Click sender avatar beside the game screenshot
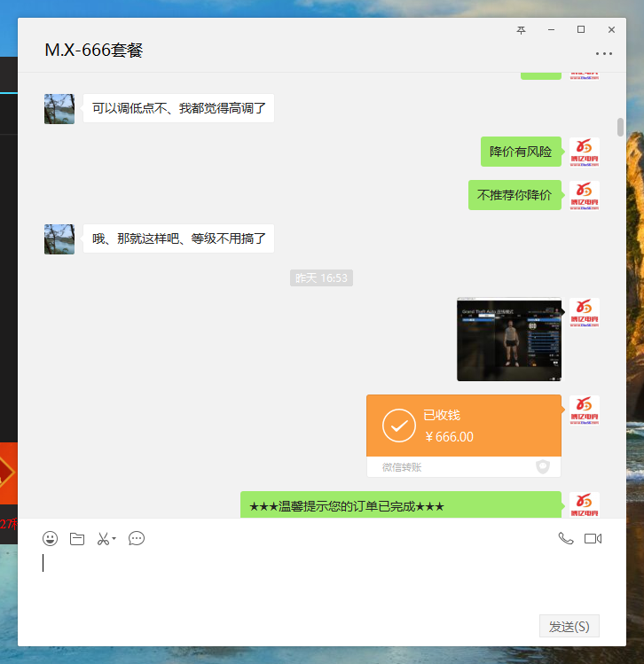 [585, 313]
